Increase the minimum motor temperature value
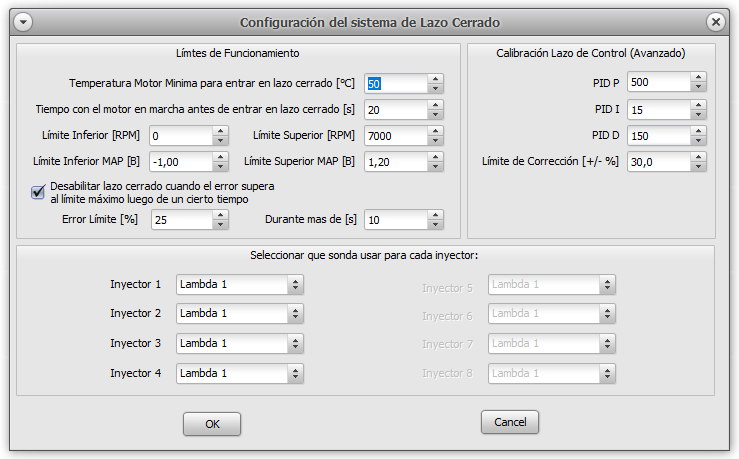739x459 pixels. [x=435, y=79]
